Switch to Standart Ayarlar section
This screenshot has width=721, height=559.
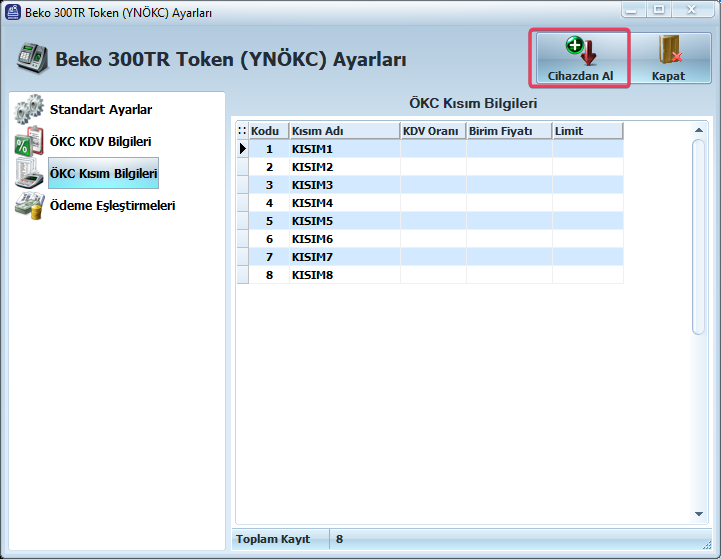(101, 110)
